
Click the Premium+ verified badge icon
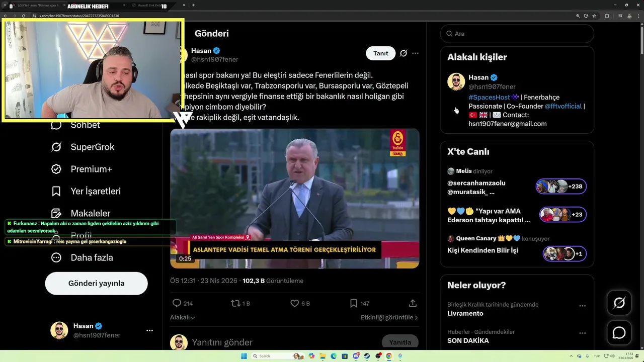pyautogui.click(x=56, y=169)
